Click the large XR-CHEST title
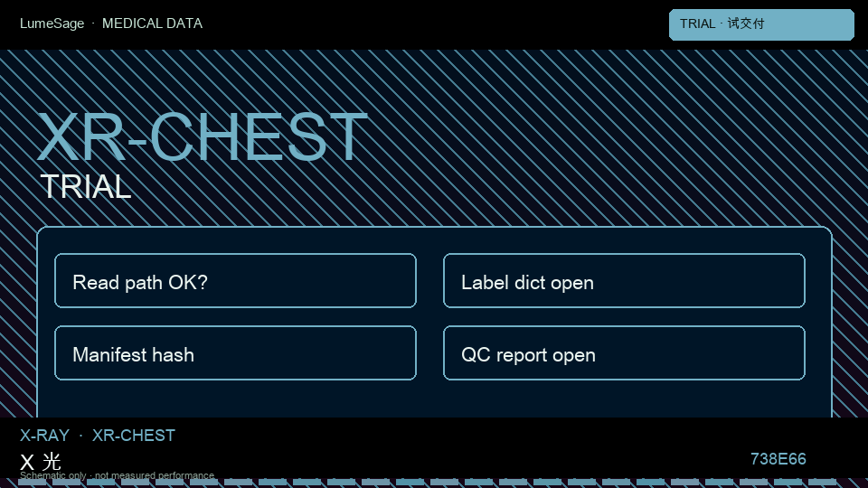 (x=202, y=136)
